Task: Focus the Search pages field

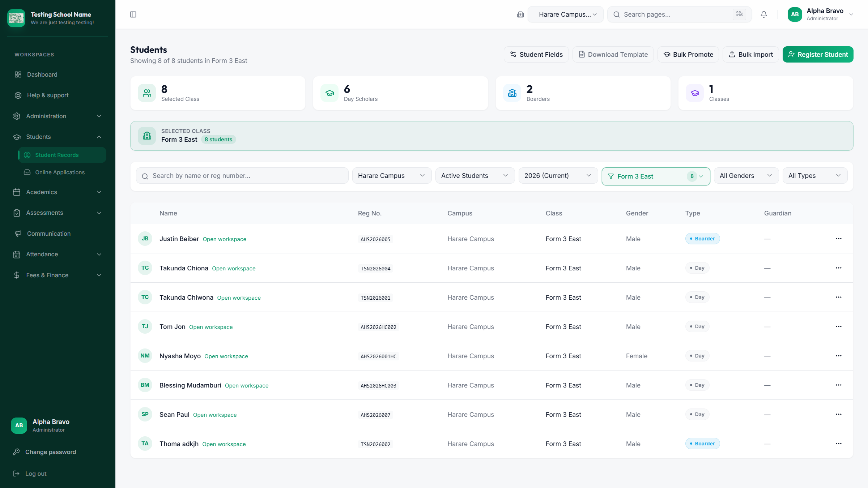Action: point(680,14)
